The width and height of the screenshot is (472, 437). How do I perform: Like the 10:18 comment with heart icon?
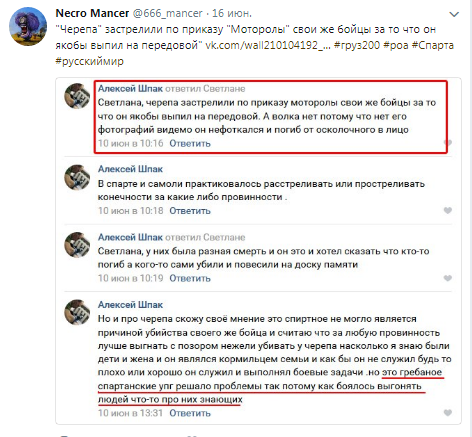(448, 210)
